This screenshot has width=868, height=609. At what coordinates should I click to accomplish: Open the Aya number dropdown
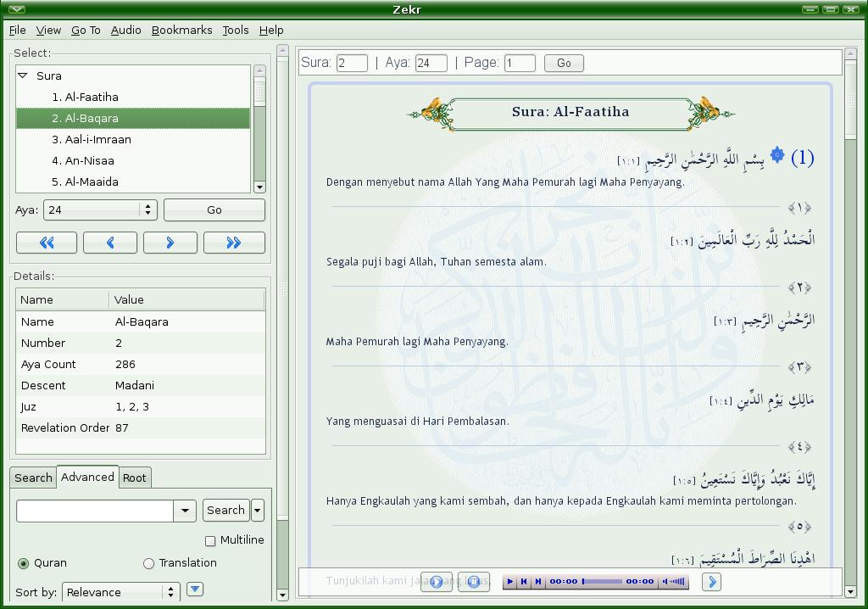pos(148,210)
